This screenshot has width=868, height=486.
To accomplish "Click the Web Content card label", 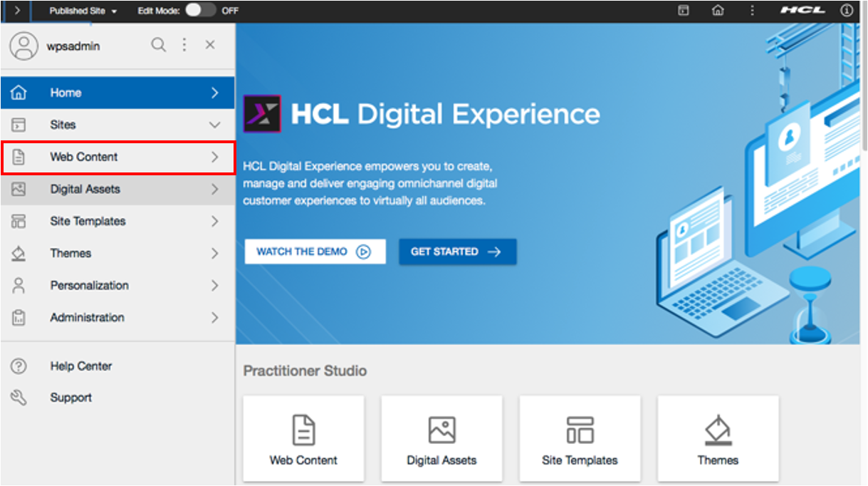I will 303,460.
